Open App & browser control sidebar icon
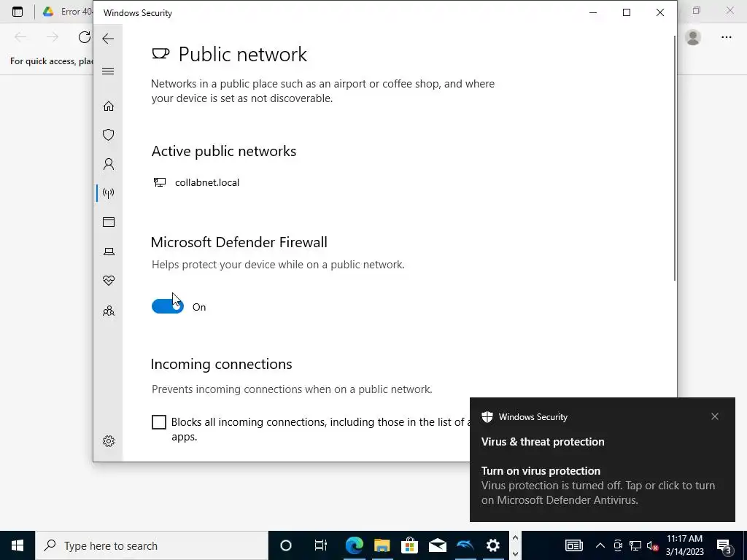Viewport: 747px width, 560px height. click(x=109, y=222)
